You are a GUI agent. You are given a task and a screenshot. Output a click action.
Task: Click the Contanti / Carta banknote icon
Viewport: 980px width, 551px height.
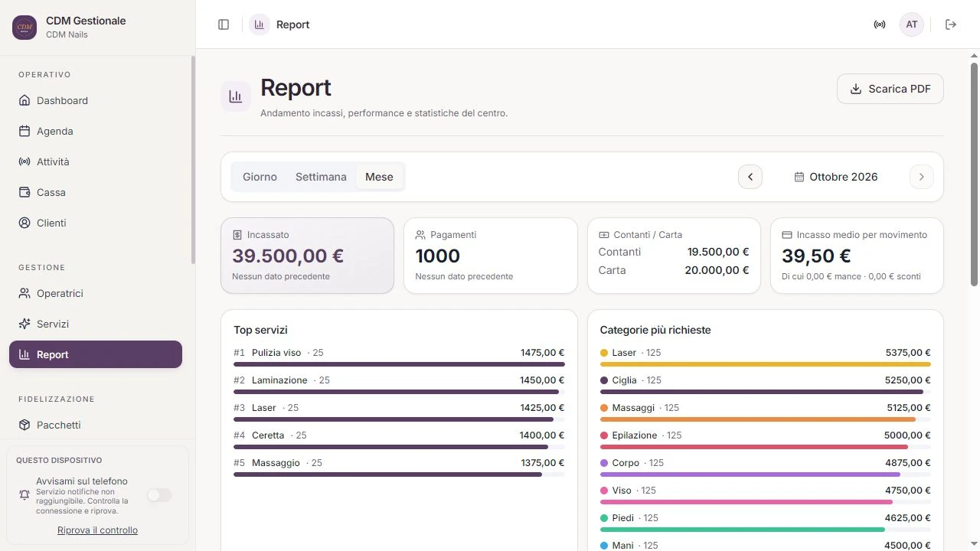(x=603, y=235)
